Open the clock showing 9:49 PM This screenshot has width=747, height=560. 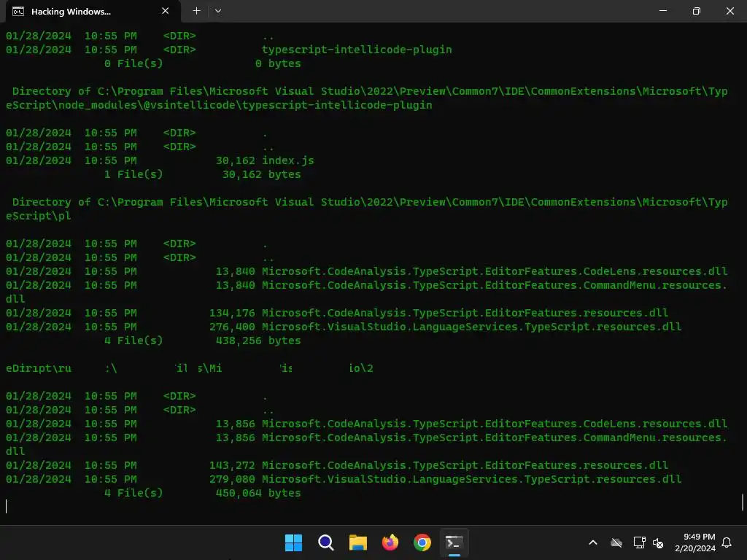pos(695,542)
